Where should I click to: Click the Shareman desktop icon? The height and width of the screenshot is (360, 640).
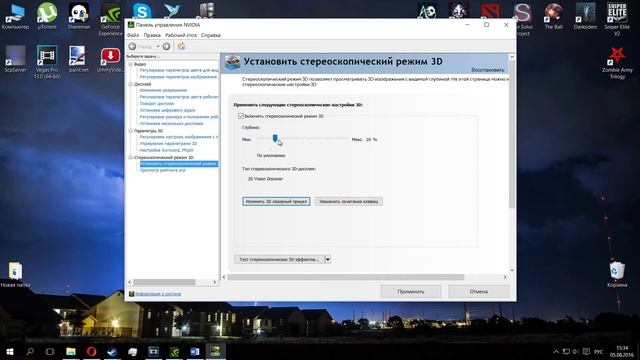pyautogui.click(x=79, y=16)
